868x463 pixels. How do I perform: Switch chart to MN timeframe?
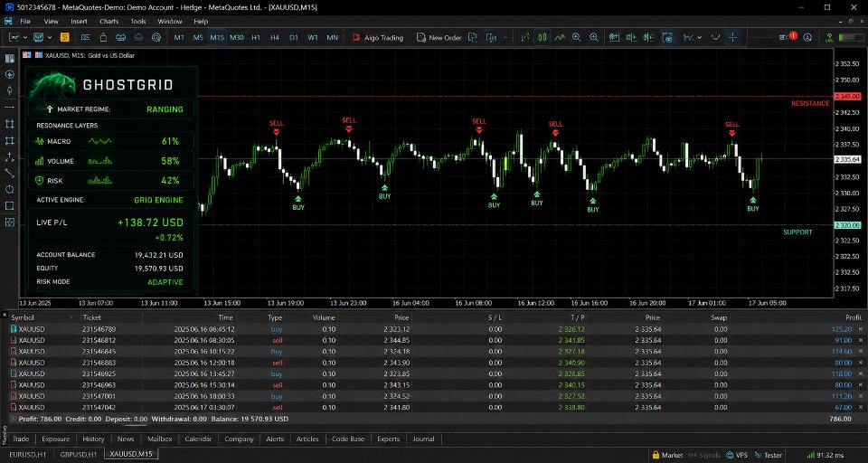(x=332, y=38)
